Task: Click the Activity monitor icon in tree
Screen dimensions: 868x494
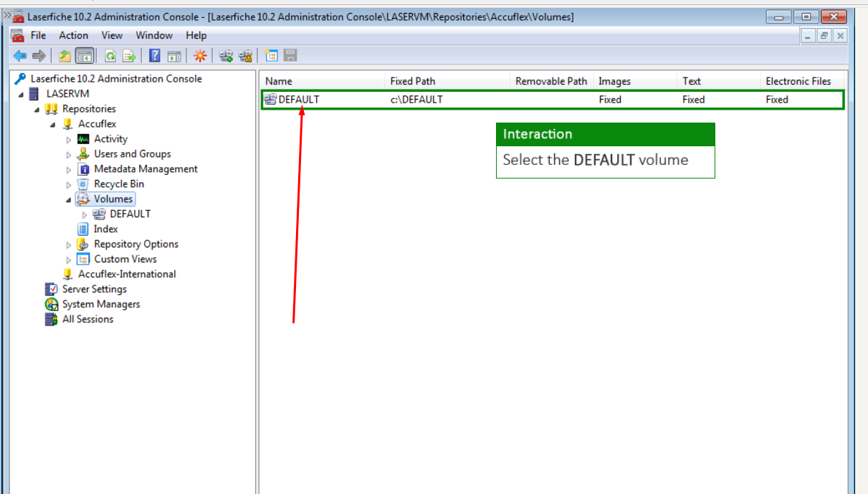Action: 83,139
